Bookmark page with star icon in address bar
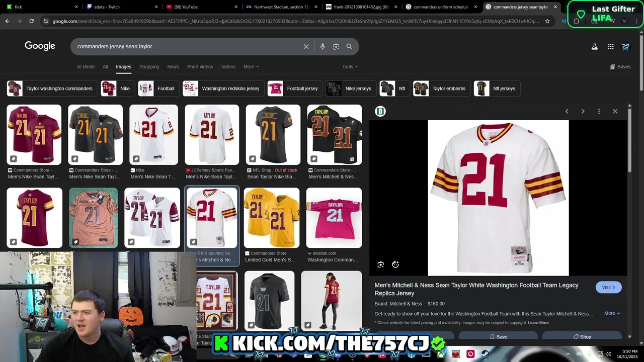This screenshot has width=644, height=362. tap(547, 21)
